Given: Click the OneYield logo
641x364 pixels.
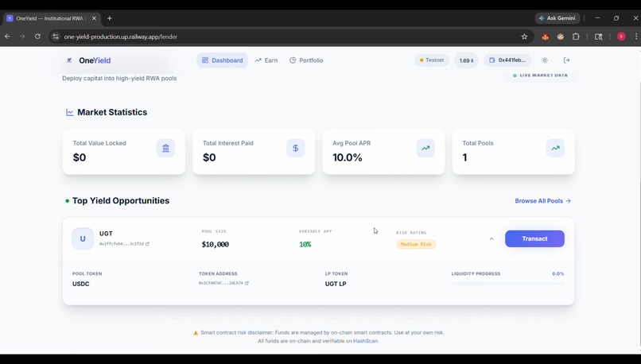Looking at the screenshot, I should pyautogui.click(x=88, y=60).
